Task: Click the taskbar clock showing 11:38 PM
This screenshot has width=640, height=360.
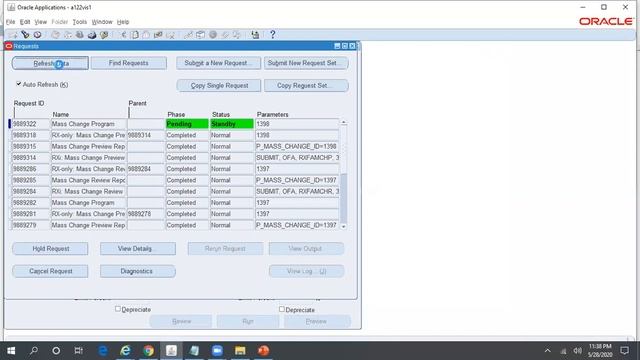Action: click(x=600, y=351)
